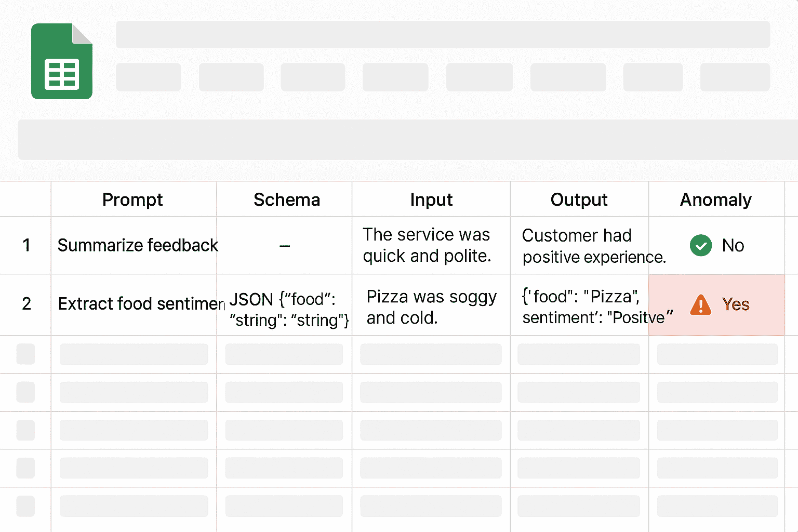The width and height of the screenshot is (798, 532).
Task: Select the Schema column header
Action: point(286,199)
